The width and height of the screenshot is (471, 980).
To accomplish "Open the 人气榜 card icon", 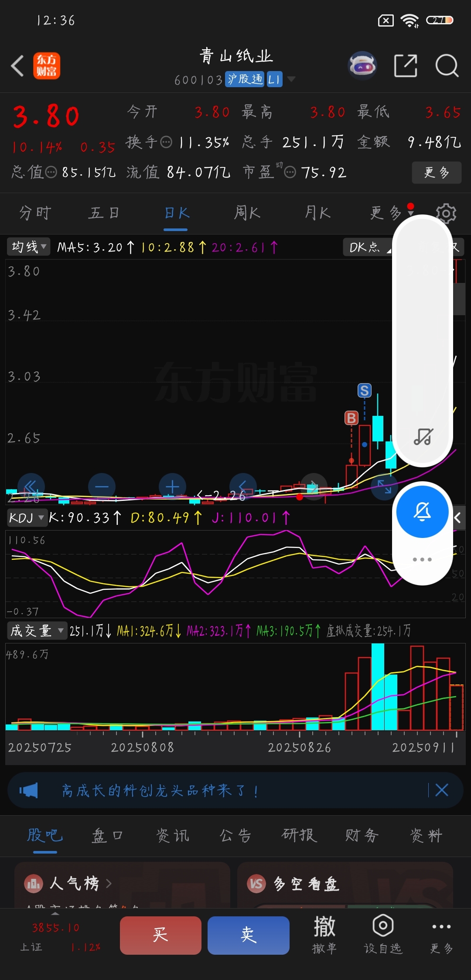I will [34, 884].
